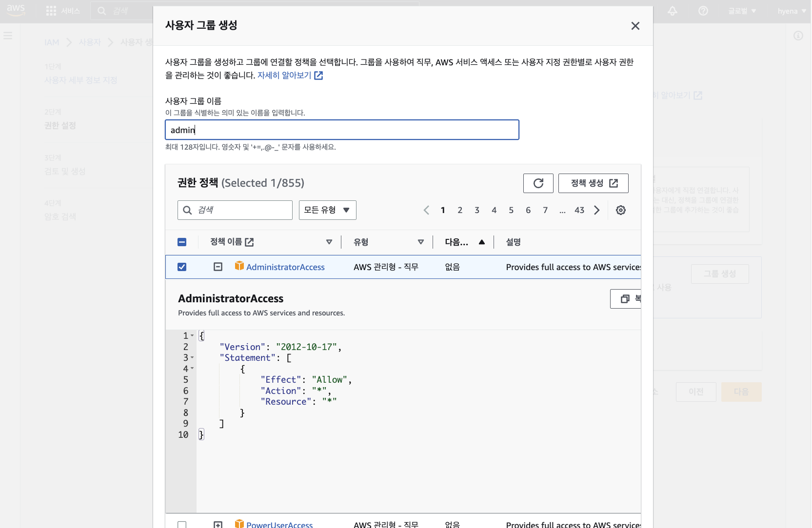812x528 pixels.
Task: Go to next page of policies
Action: (597, 210)
